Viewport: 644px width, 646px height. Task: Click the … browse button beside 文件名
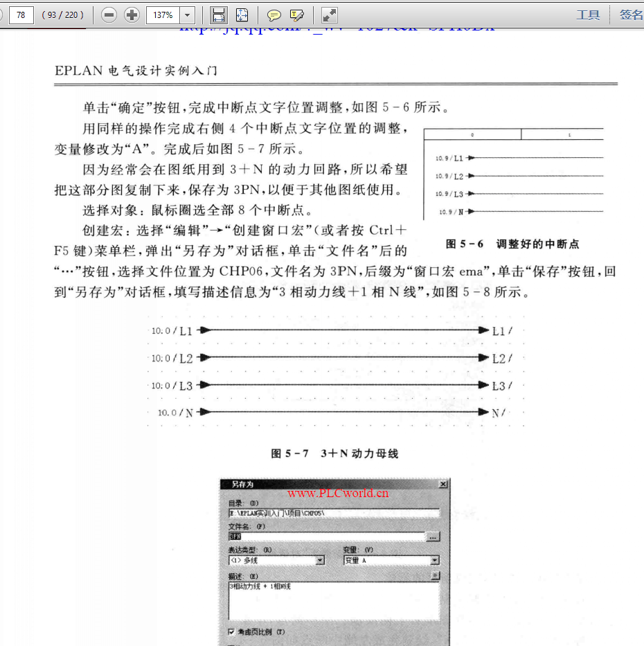[x=433, y=537]
